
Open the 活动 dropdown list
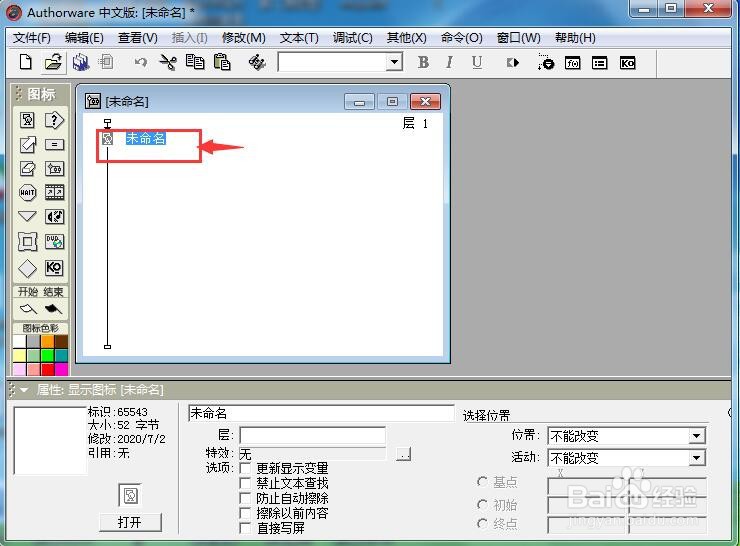(x=697, y=457)
